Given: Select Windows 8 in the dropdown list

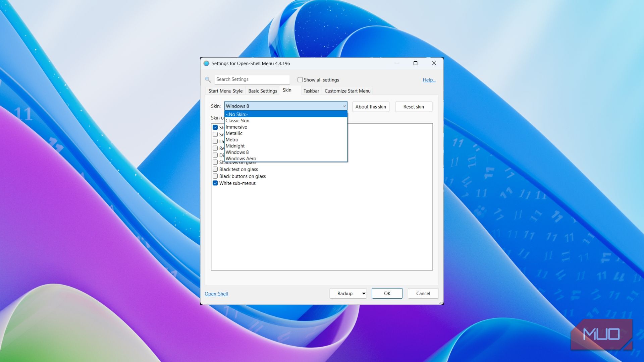Looking at the screenshot, I should pyautogui.click(x=286, y=153).
